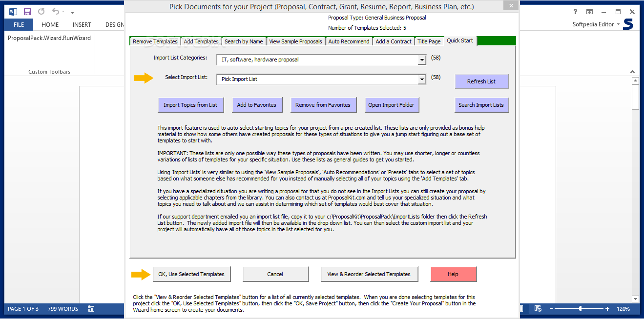Click the Refresh List button
The width and height of the screenshot is (644, 319).
coord(481,81)
